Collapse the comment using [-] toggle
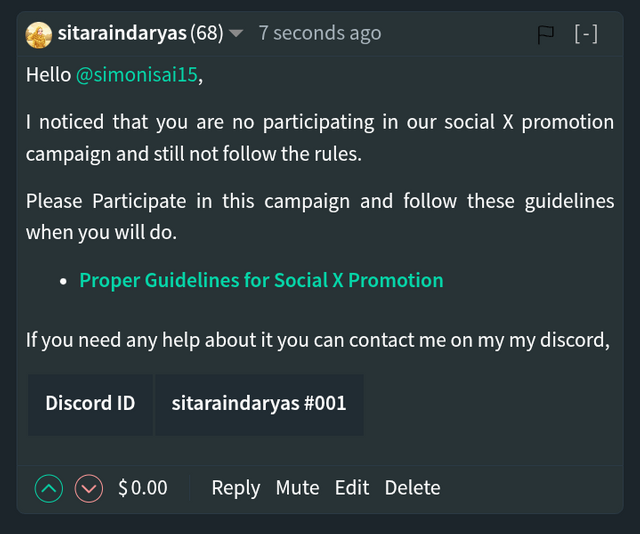 click(x=586, y=33)
